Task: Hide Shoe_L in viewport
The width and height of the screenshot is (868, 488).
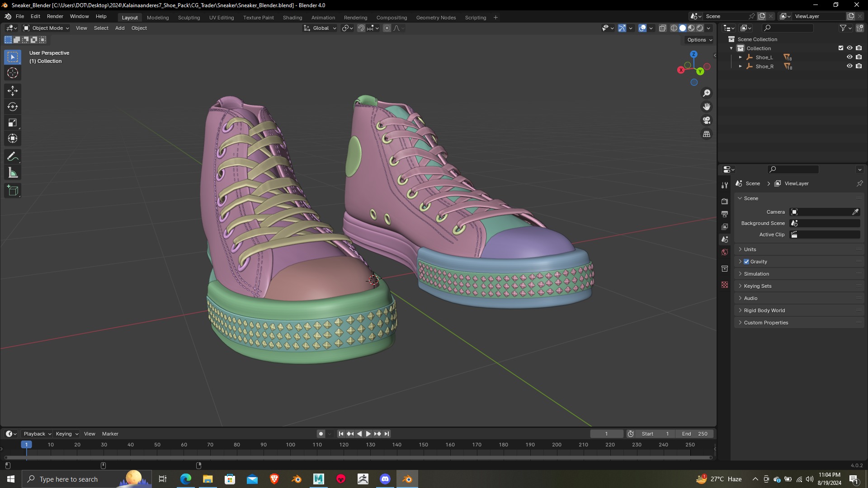Action: pos(849,57)
